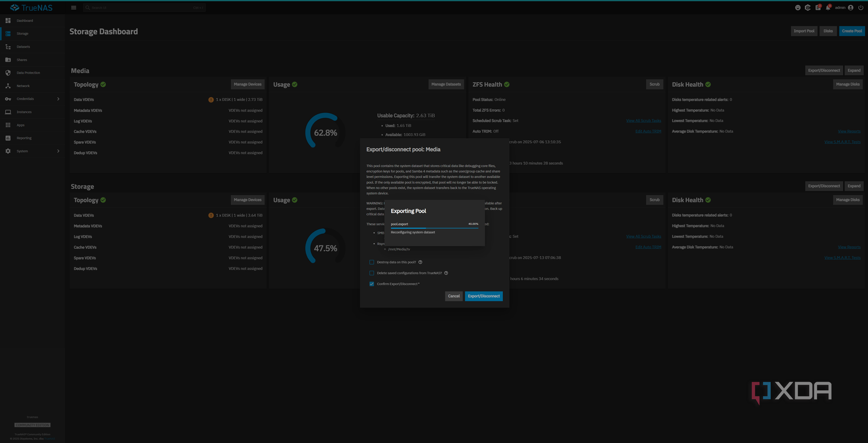Click Media pool Manage Disks button
This screenshot has height=443, width=868.
point(848,84)
